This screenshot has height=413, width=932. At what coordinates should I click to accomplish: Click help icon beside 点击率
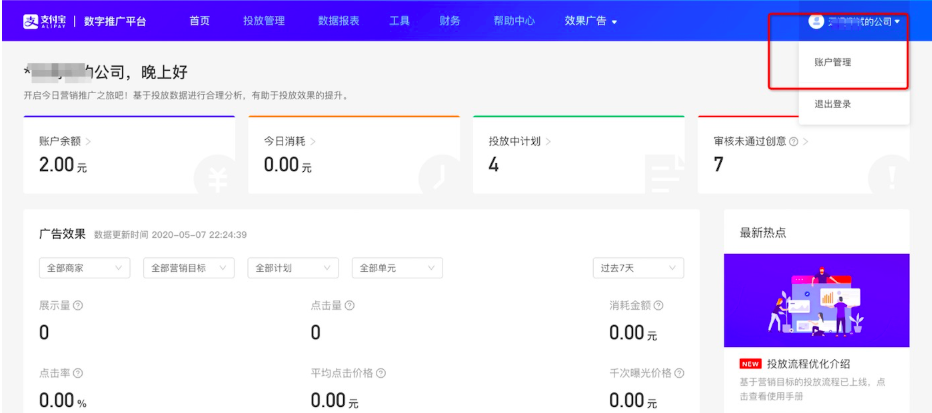(x=77, y=373)
